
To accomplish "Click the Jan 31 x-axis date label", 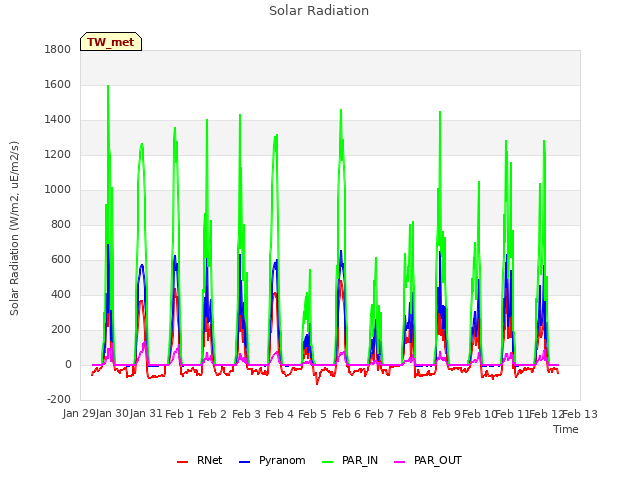I will tap(146, 414).
